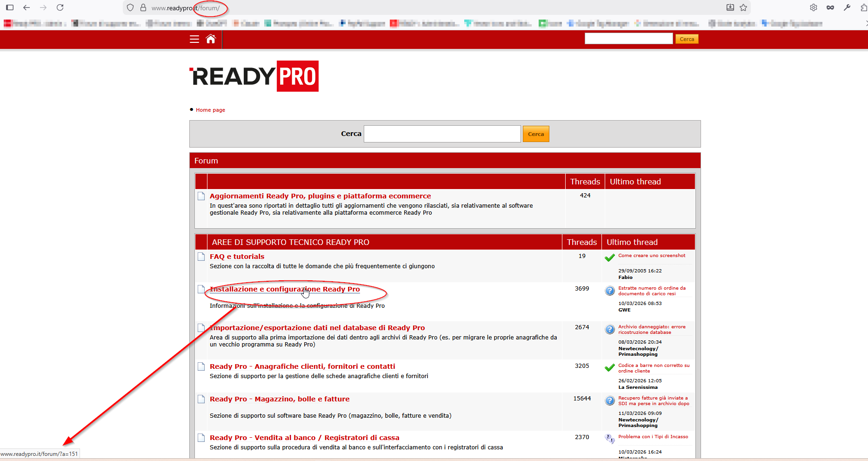868x461 pixels.
Task: Click the AREE DI SUPPORTO TECNICO READY PRO header
Action: tap(291, 242)
